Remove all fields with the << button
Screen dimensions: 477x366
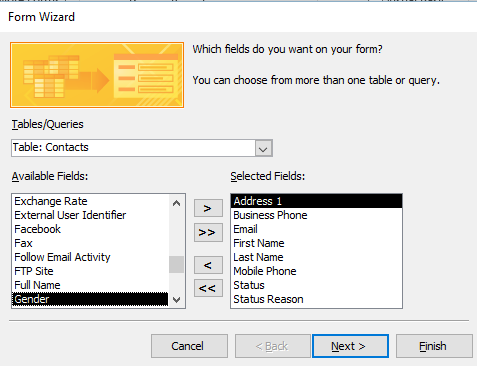tap(208, 288)
